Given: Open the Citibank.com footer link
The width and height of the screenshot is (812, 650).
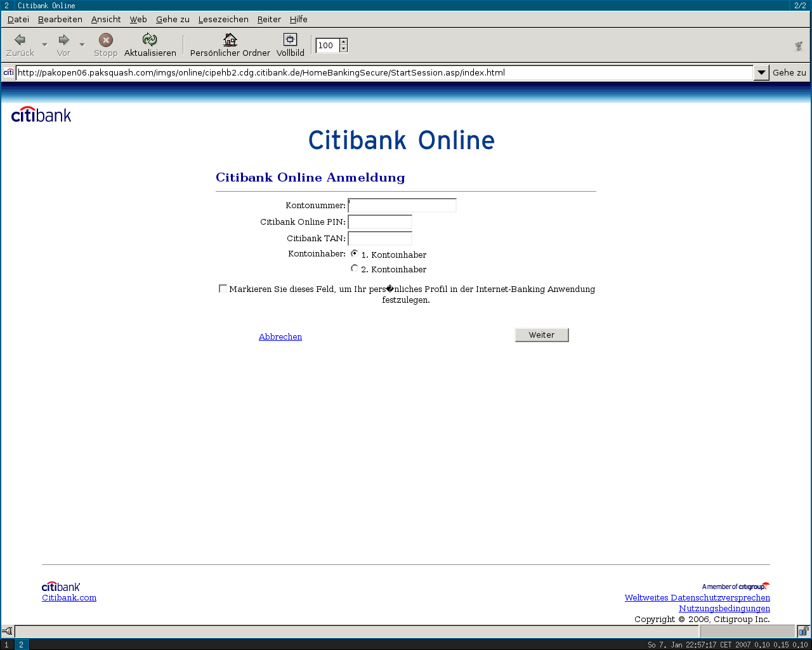Looking at the screenshot, I should click(69, 597).
